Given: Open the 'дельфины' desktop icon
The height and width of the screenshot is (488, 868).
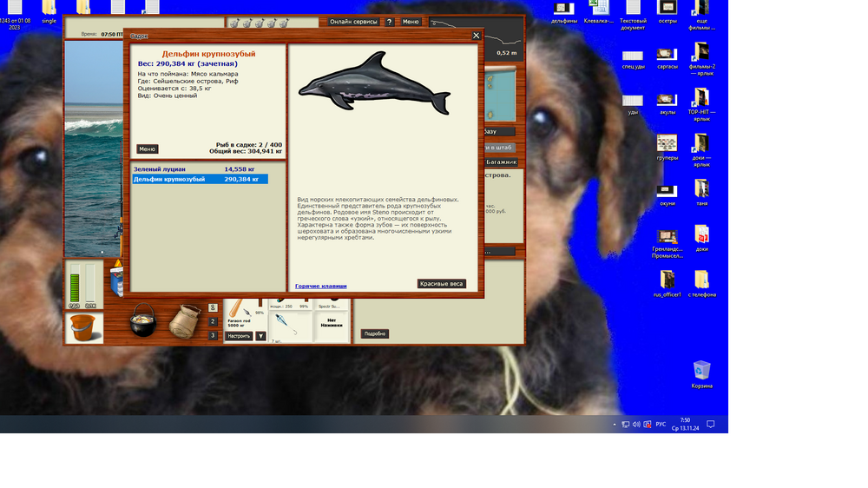Looking at the screenshot, I should 564,12.
